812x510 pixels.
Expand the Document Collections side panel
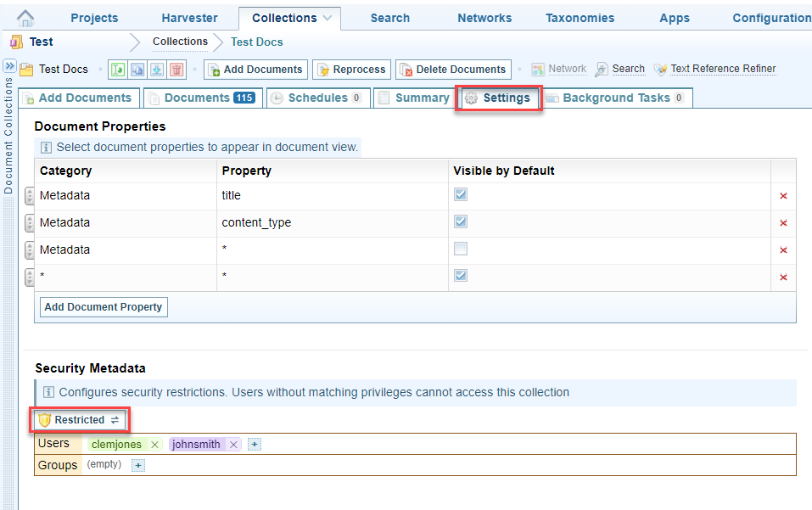pos(9,65)
